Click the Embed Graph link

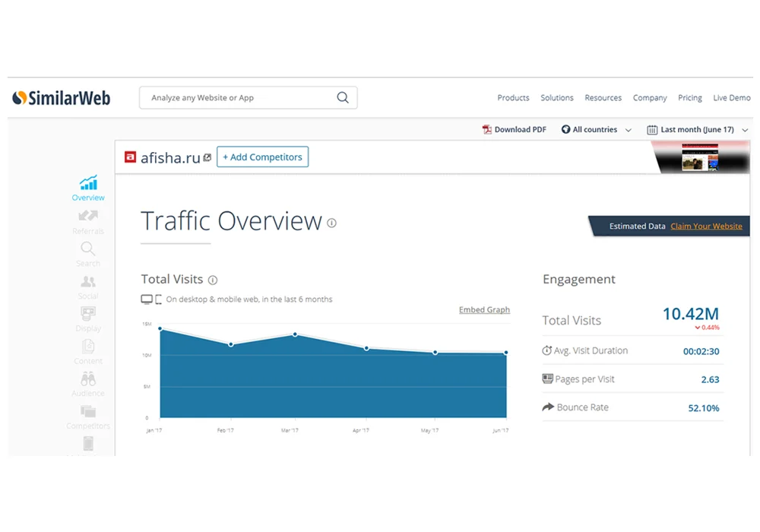tap(484, 309)
